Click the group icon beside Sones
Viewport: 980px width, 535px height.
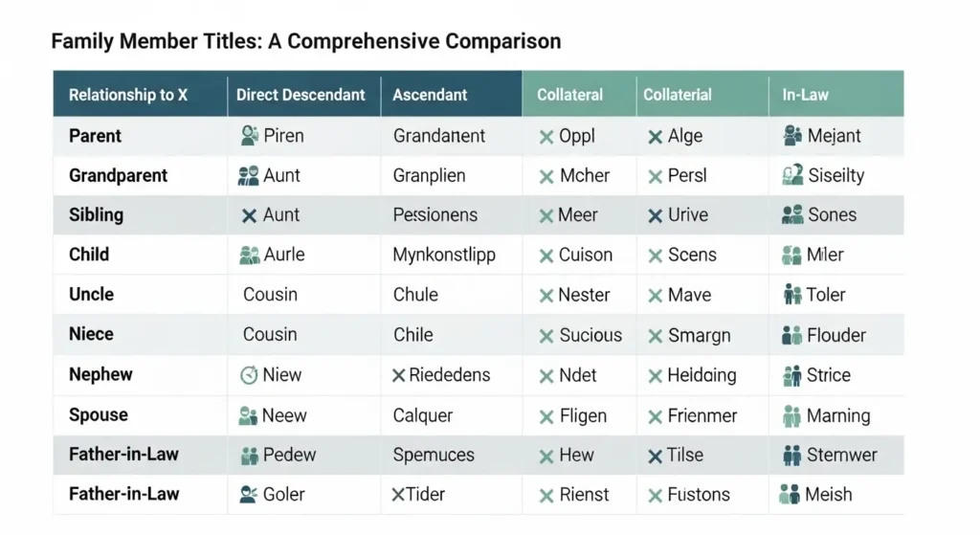click(x=791, y=215)
